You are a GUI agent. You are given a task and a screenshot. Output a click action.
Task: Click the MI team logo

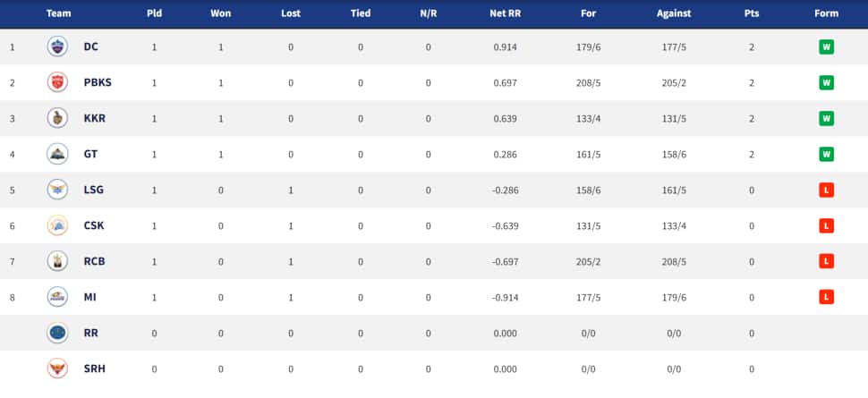(x=57, y=297)
